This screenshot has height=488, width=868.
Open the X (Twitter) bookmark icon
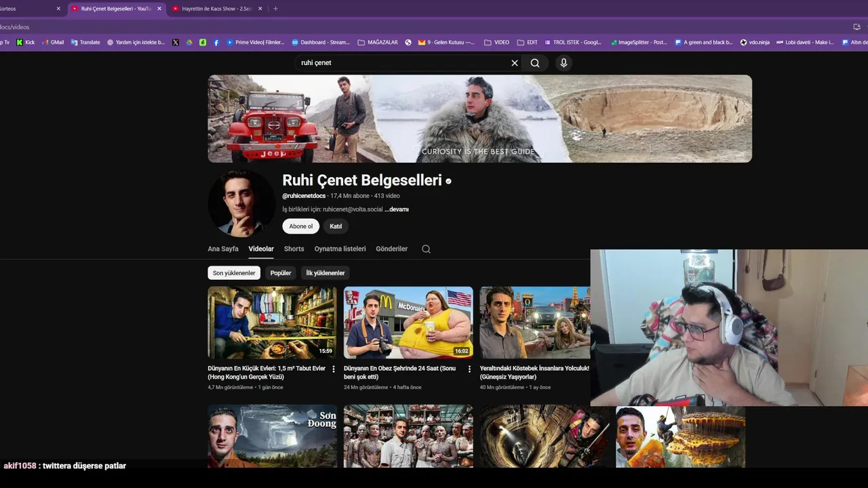coord(176,42)
